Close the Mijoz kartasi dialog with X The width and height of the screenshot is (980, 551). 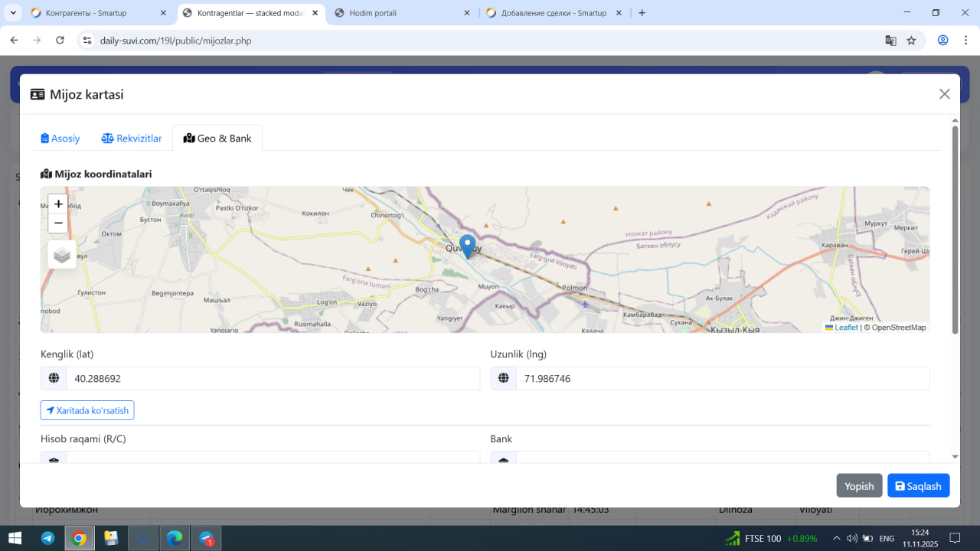[944, 94]
